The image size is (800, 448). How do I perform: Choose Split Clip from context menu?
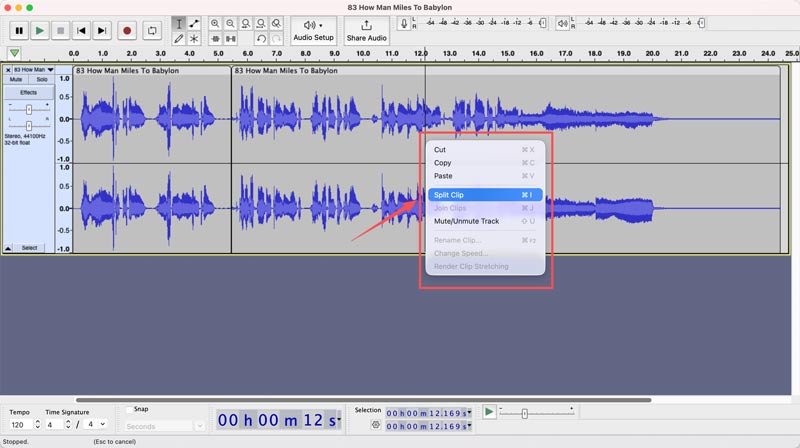click(x=484, y=195)
